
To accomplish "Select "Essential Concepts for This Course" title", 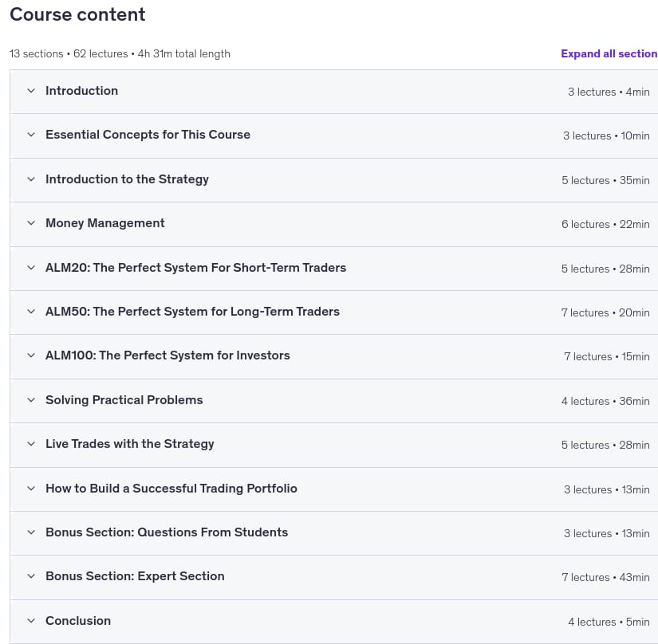I will 148,135.
